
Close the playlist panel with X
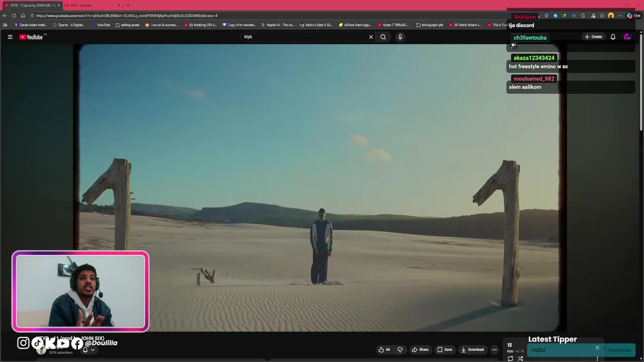point(597,347)
